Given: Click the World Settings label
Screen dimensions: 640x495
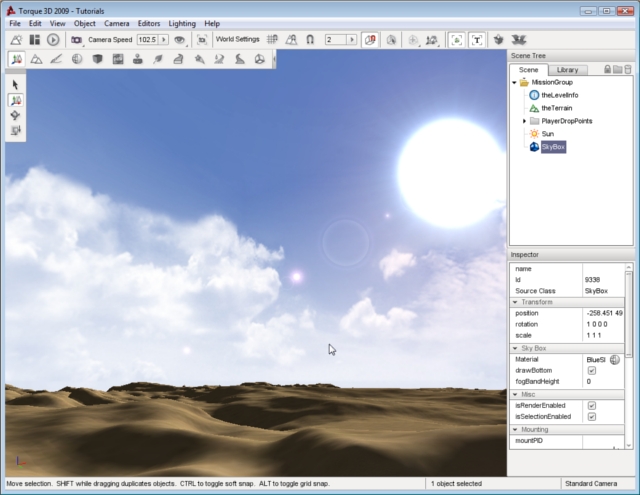Looking at the screenshot, I should 237,39.
